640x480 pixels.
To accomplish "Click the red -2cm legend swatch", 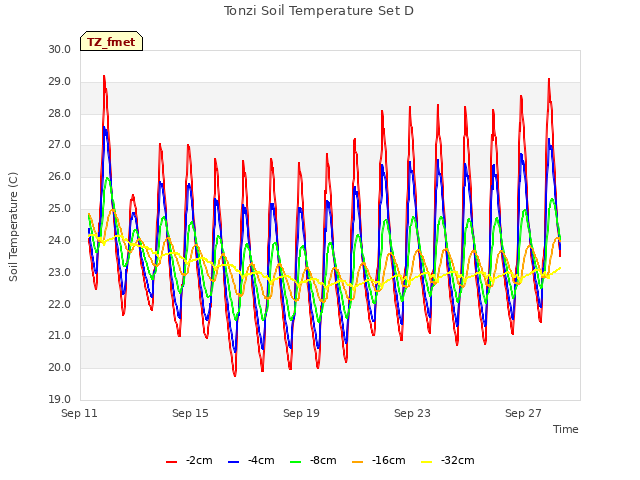I will click(171, 462).
